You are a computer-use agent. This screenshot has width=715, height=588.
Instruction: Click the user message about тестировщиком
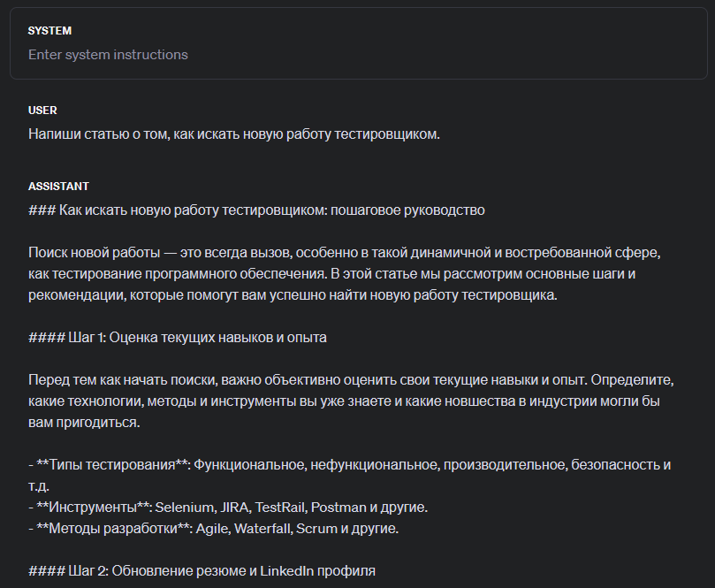(x=233, y=134)
